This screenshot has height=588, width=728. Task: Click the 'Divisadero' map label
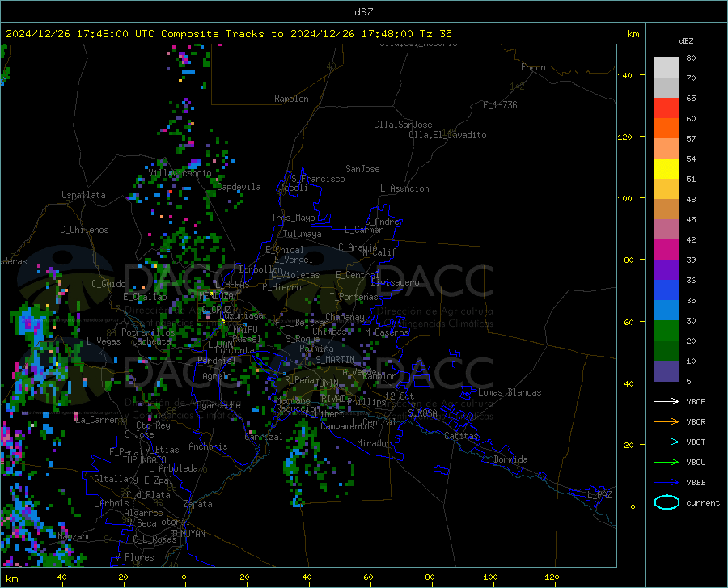[395, 282]
